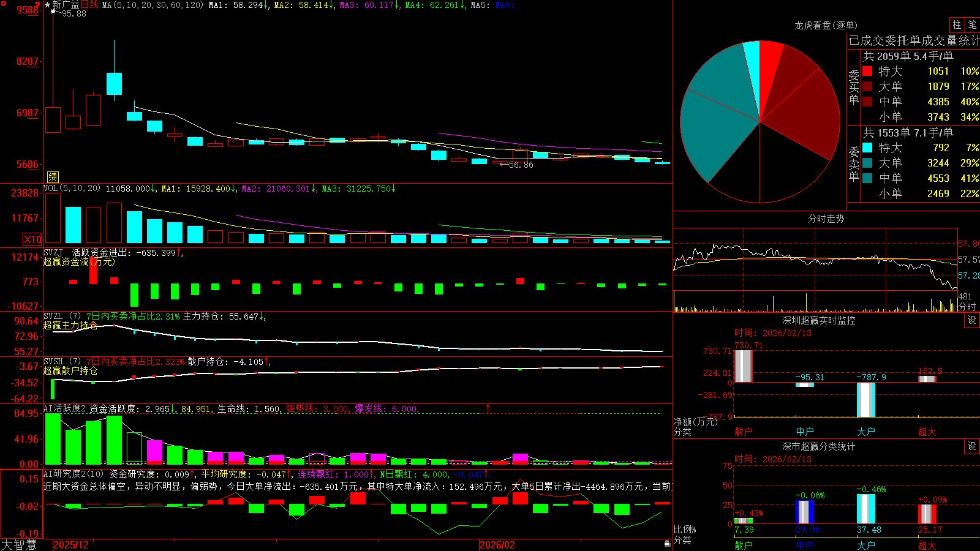Click the teal 中单 sell-order swatch
This screenshot has width=980, height=551.
click(867, 178)
